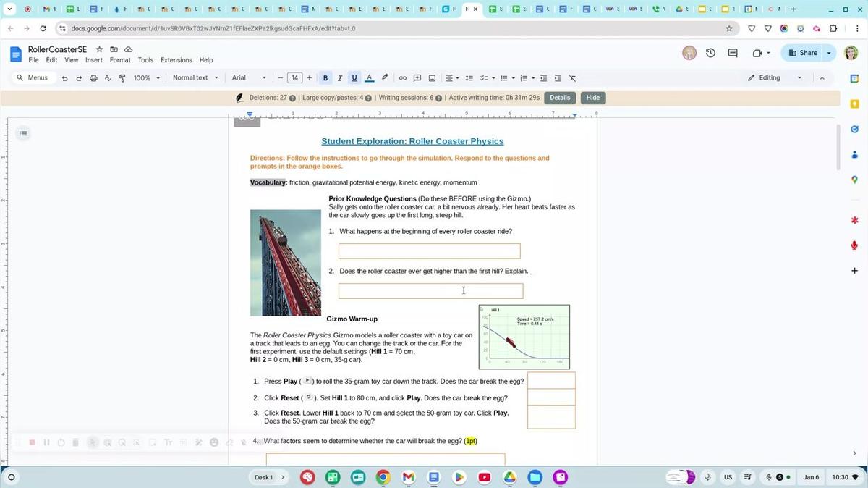Open the Insert menu
868x488 pixels.
coord(94,60)
